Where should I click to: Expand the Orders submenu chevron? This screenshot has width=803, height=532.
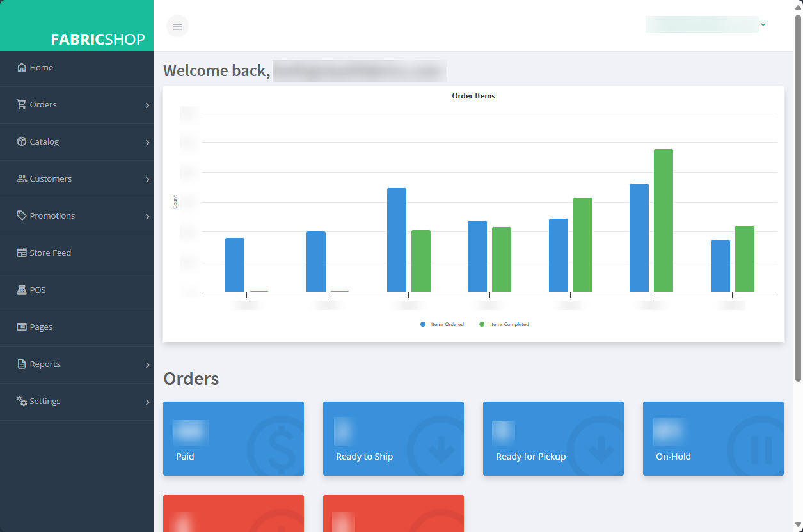[147, 106]
